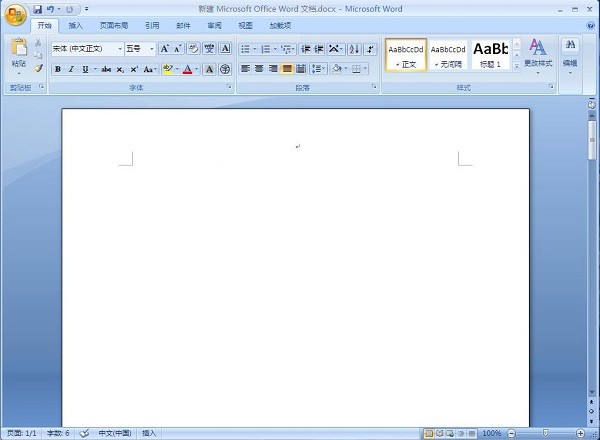Screen dimensions: 600x440
Task: Copy selection using the copy icon
Action: [x=38, y=55]
